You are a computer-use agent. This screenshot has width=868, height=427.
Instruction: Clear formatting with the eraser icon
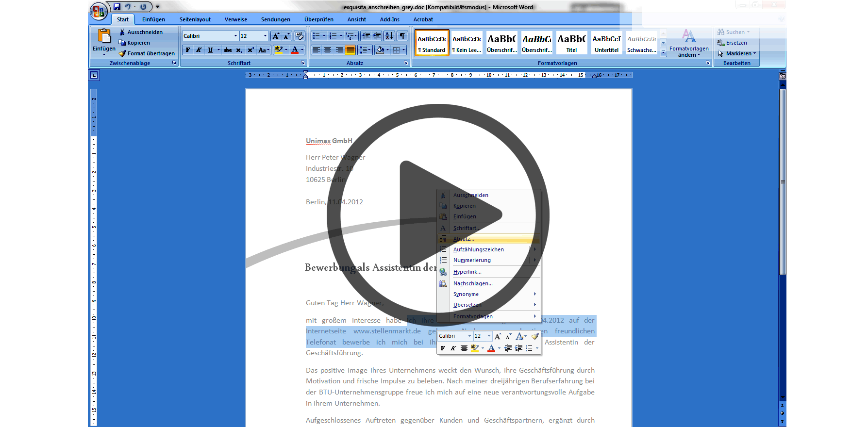[x=299, y=36]
